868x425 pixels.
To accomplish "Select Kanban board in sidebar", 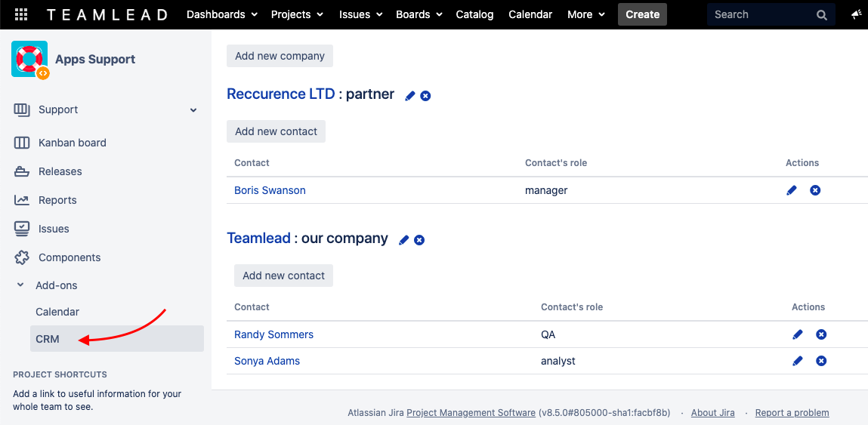I will click(72, 143).
